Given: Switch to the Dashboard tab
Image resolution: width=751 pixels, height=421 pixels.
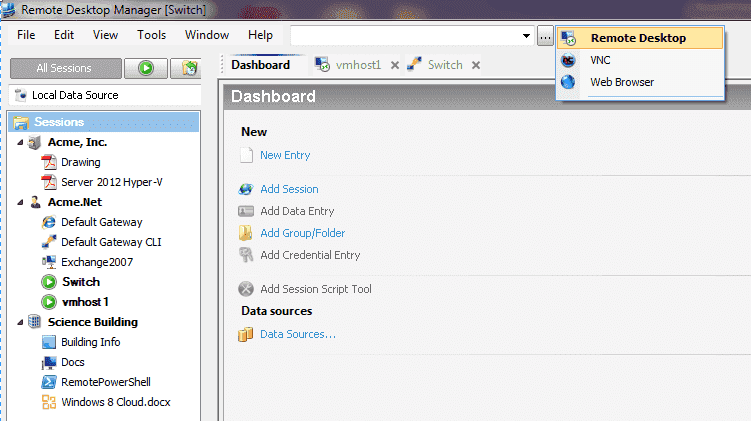Looking at the screenshot, I should [x=261, y=65].
